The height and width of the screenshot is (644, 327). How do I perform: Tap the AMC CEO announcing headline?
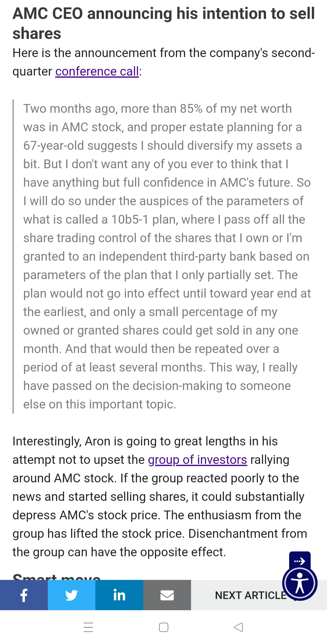[x=163, y=23]
